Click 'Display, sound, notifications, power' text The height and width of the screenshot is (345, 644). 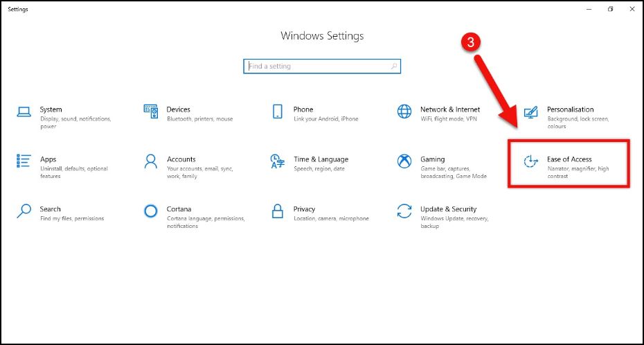tap(75, 123)
